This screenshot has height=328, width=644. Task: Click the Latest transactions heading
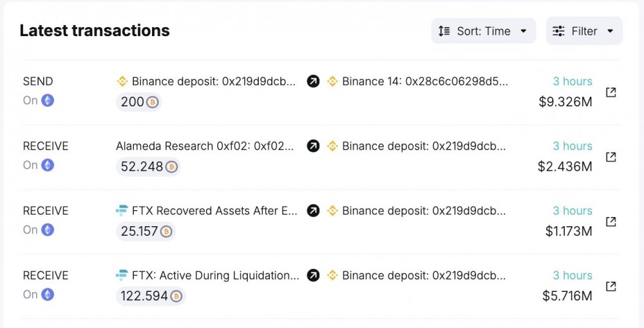click(x=95, y=30)
